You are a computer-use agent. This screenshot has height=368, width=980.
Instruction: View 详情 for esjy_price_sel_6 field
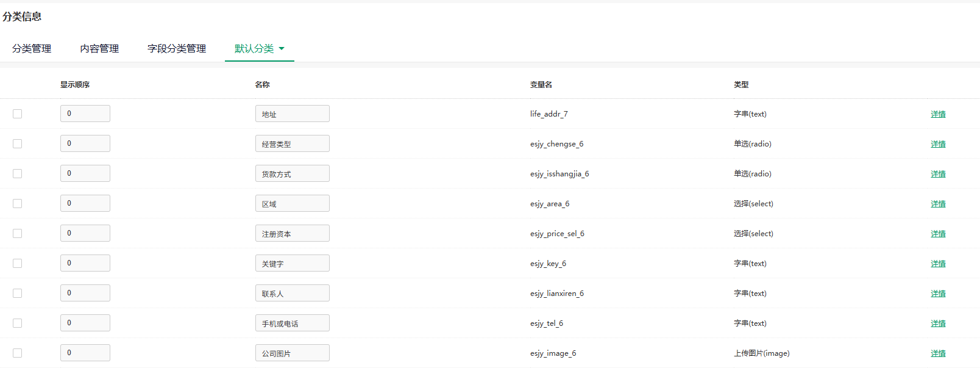pos(938,234)
